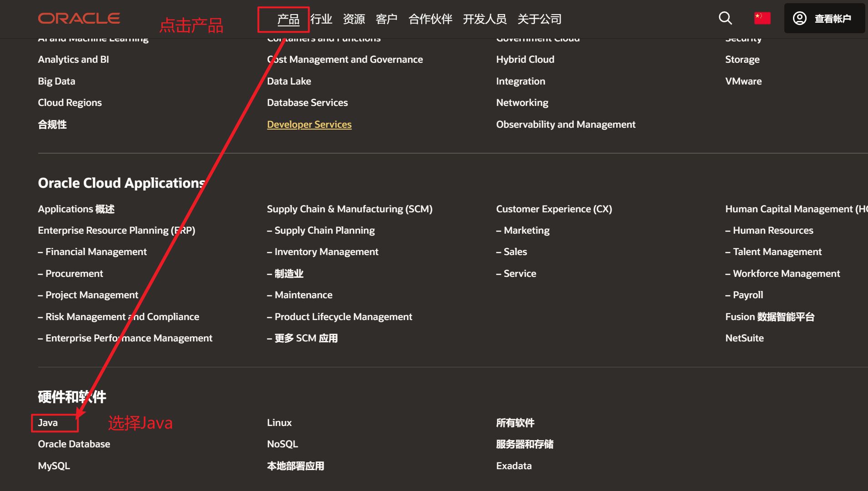Open 本地部署应用

click(x=296, y=466)
